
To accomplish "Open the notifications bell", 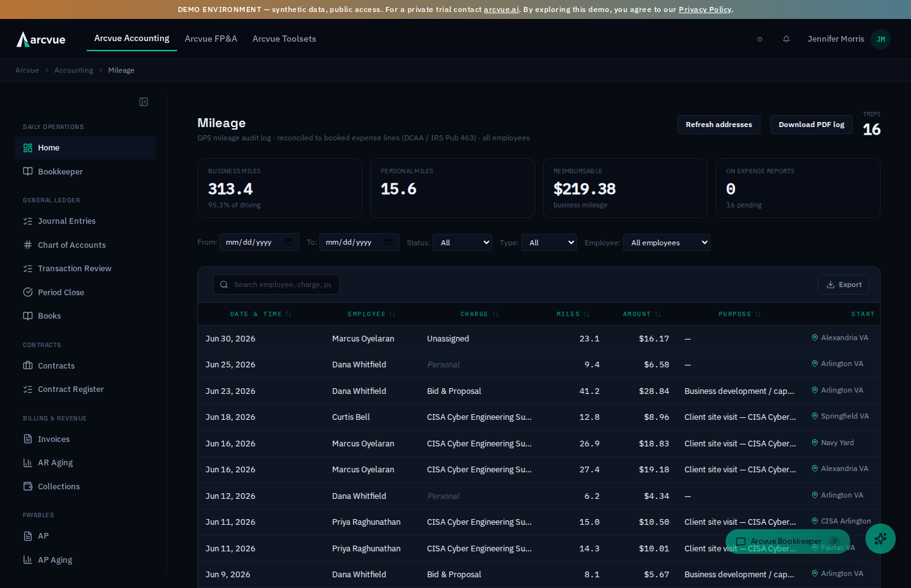I will 786,39.
